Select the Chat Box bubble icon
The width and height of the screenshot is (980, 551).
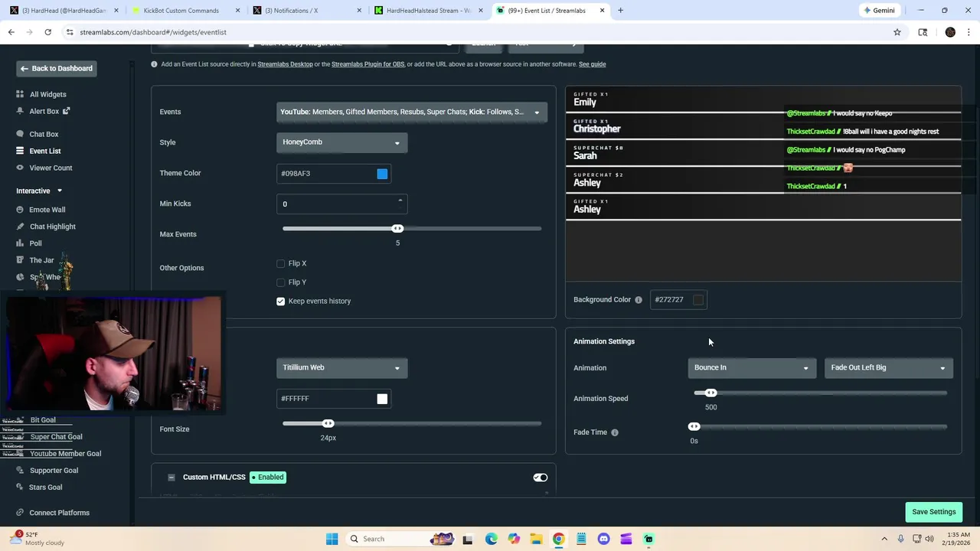pos(20,134)
